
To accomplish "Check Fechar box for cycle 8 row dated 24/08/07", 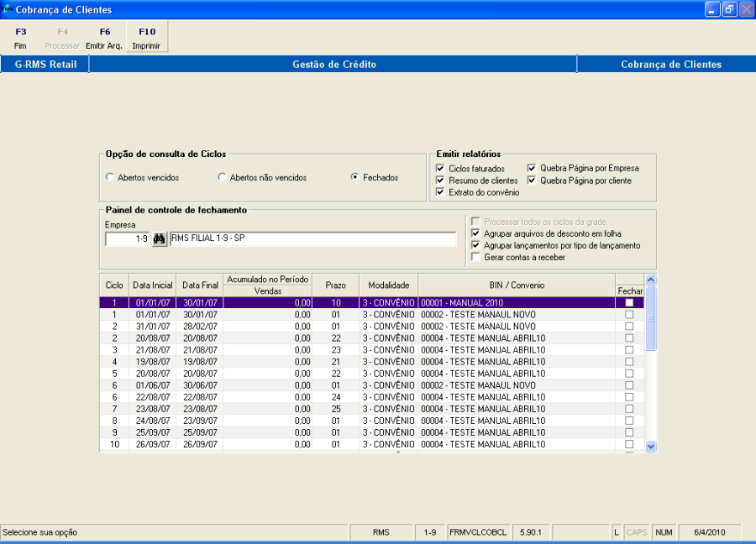I will 629,421.
